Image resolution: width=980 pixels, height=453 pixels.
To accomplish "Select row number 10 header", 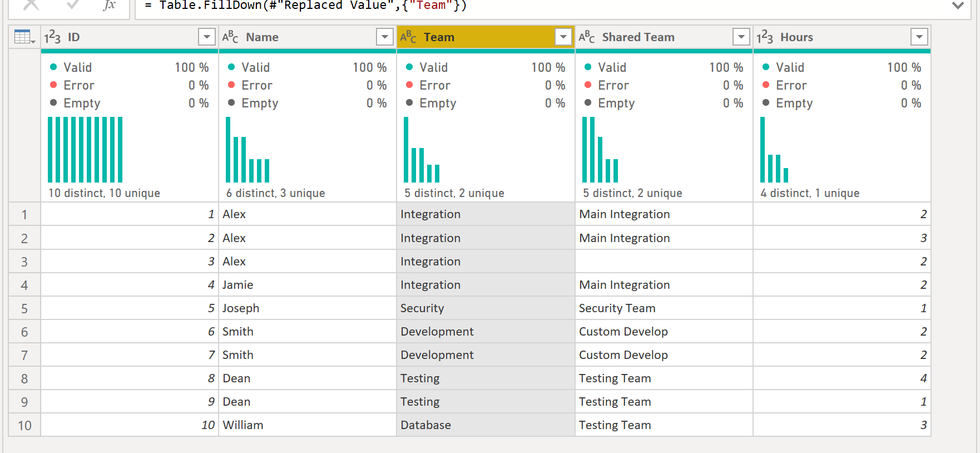I will [24, 425].
